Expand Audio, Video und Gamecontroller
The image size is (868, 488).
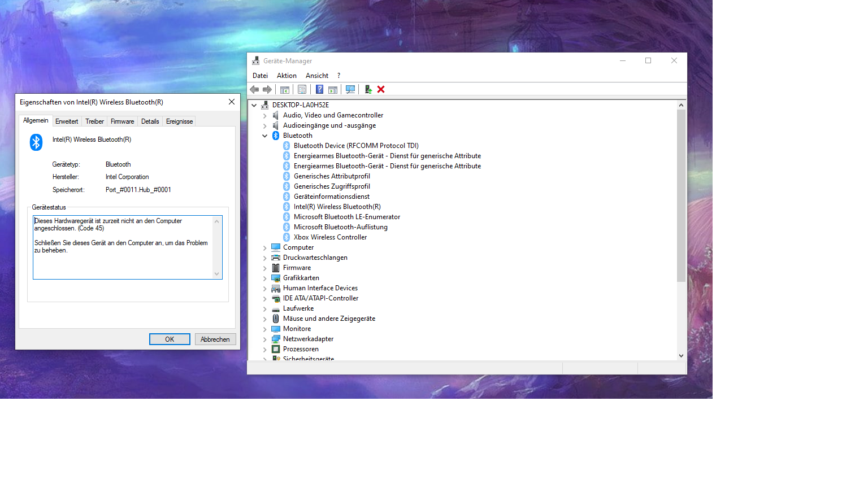pos(265,115)
